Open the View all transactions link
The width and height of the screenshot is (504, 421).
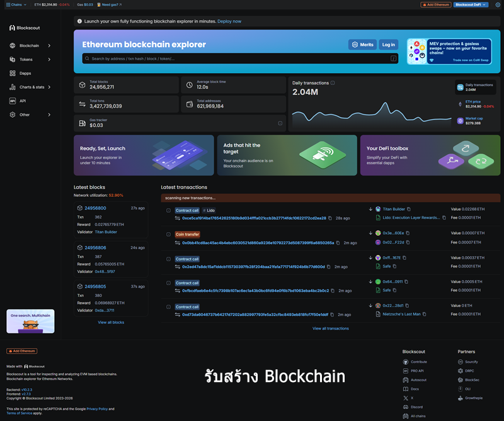pyautogui.click(x=330, y=328)
